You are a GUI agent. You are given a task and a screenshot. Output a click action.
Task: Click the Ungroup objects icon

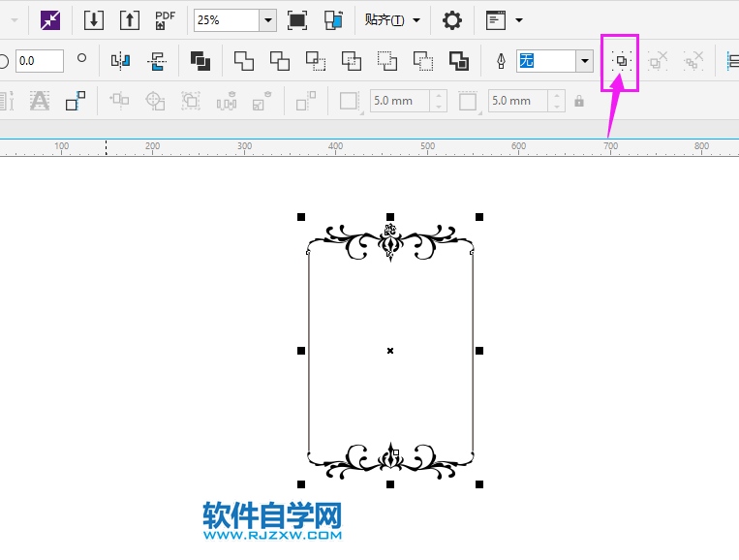(658, 61)
